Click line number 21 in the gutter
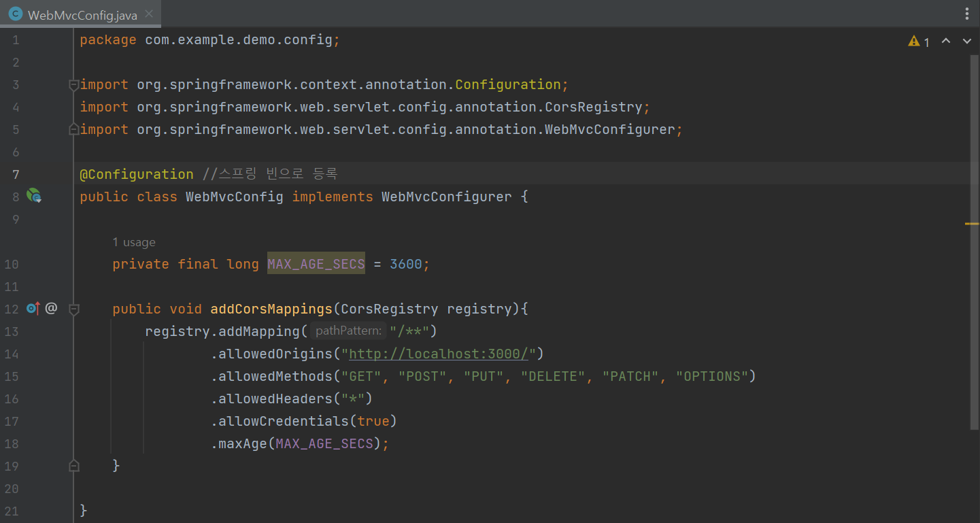 point(13,510)
